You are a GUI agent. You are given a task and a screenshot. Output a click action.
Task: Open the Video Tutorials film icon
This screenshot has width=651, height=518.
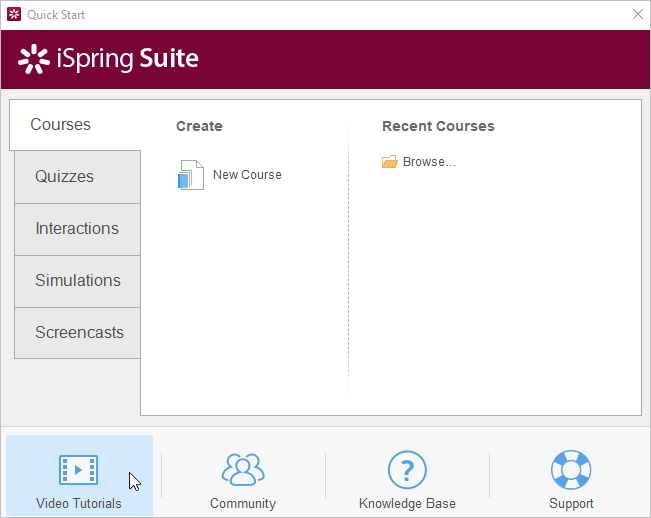[x=78, y=469]
